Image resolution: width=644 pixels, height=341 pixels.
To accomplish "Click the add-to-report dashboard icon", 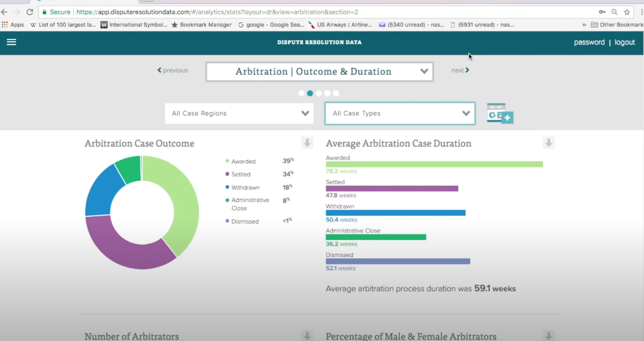I will (x=500, y=113).
